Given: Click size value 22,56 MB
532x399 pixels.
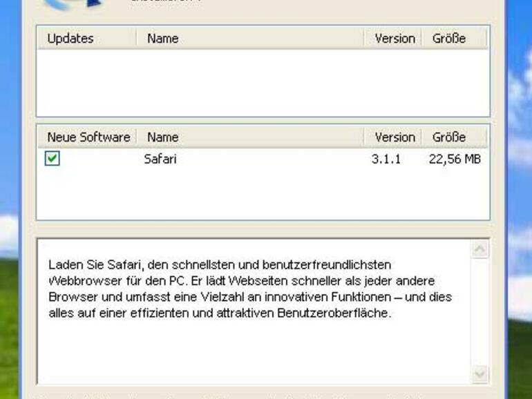Looking at the screenshot, I should click(455, 159).
